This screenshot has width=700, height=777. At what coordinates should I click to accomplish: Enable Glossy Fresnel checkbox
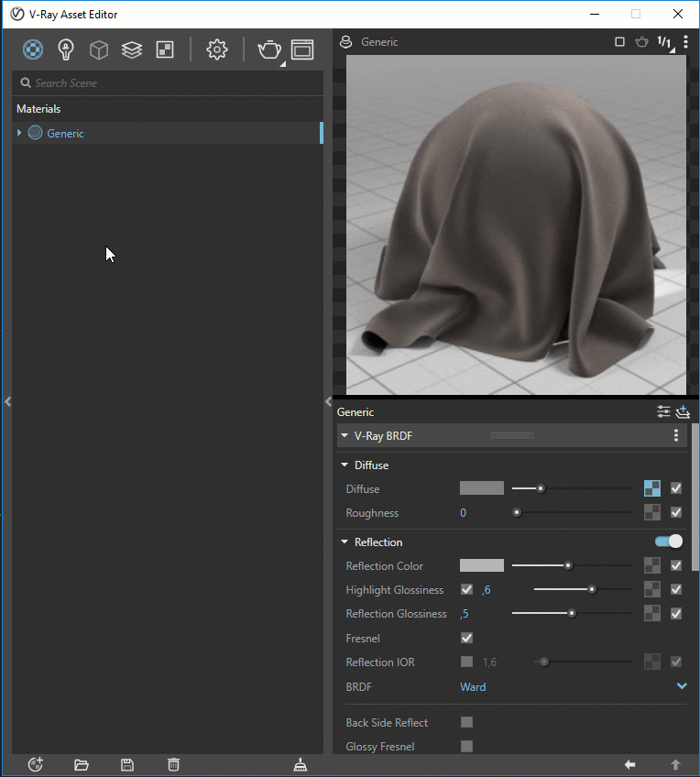tap(466, 746)
